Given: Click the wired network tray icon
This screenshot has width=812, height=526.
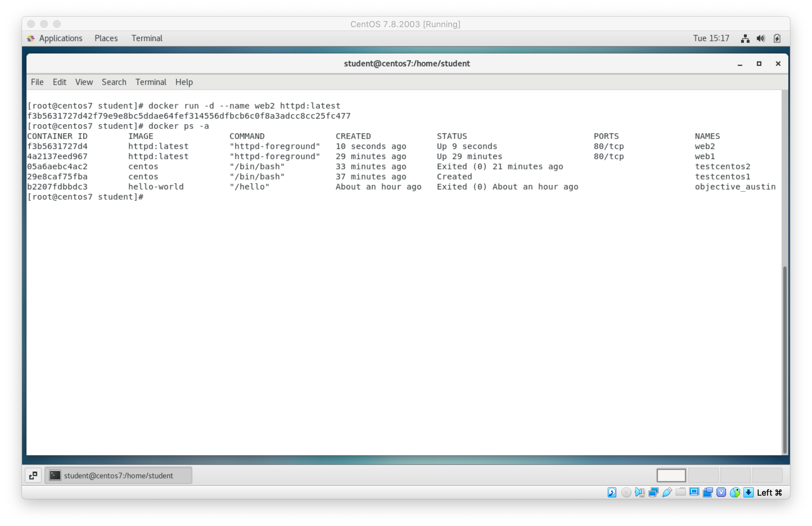Looking at the screenshot, I should pyautogui.click(x=745, y=38).
